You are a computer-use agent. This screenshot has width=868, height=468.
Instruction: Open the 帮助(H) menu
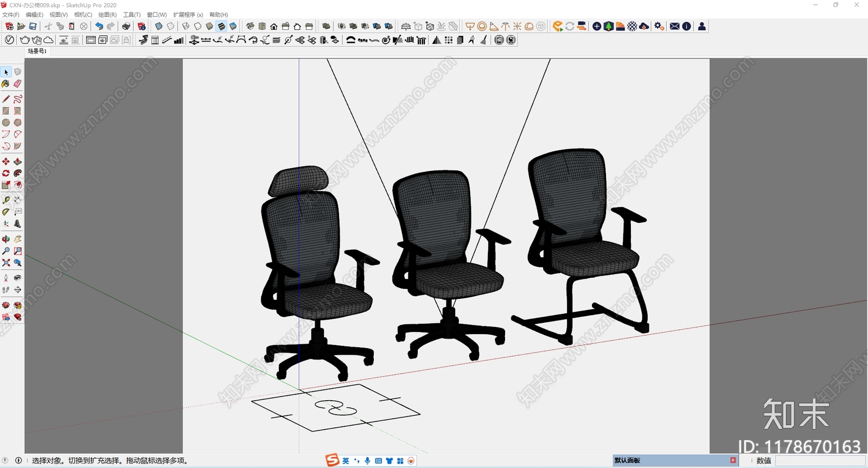coord(219,15)
